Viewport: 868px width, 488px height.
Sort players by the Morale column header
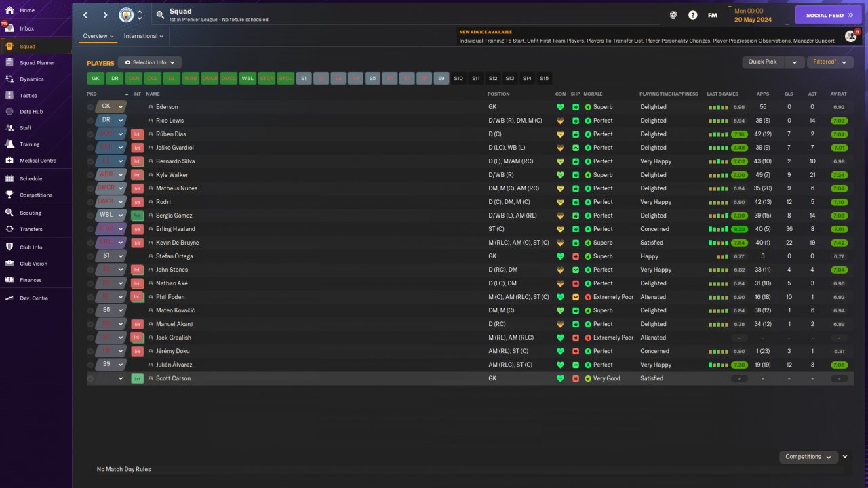click(593, 94)
